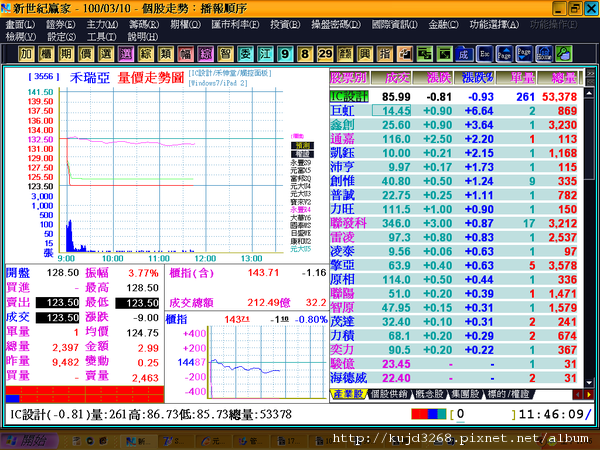
Task: Click the 14.45 price cell
Action: point(391,111)
